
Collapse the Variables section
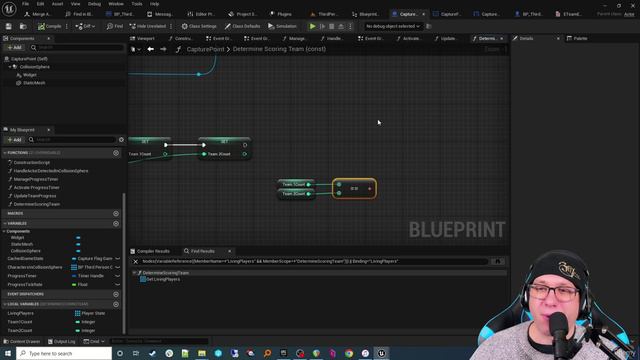5,224
